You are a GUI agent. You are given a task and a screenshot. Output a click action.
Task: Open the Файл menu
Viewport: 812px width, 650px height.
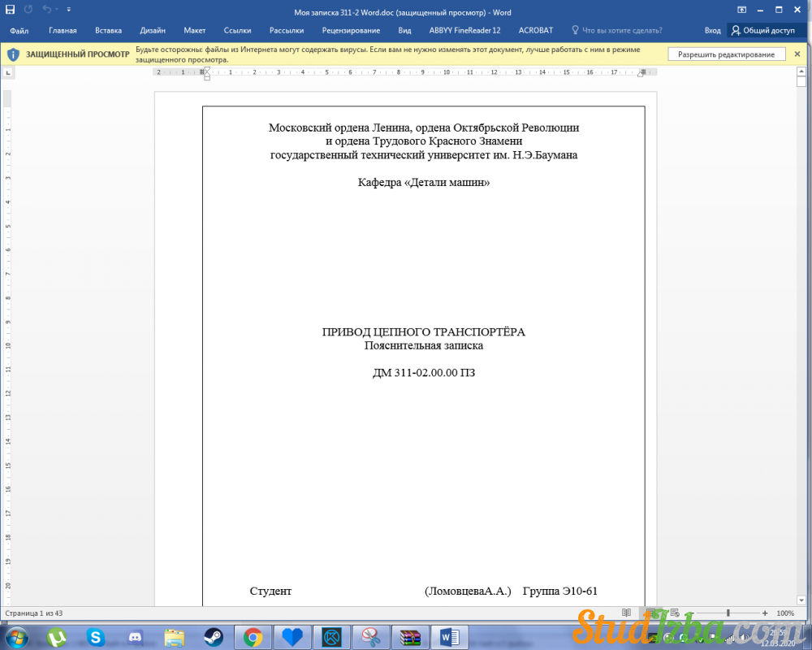19,30
